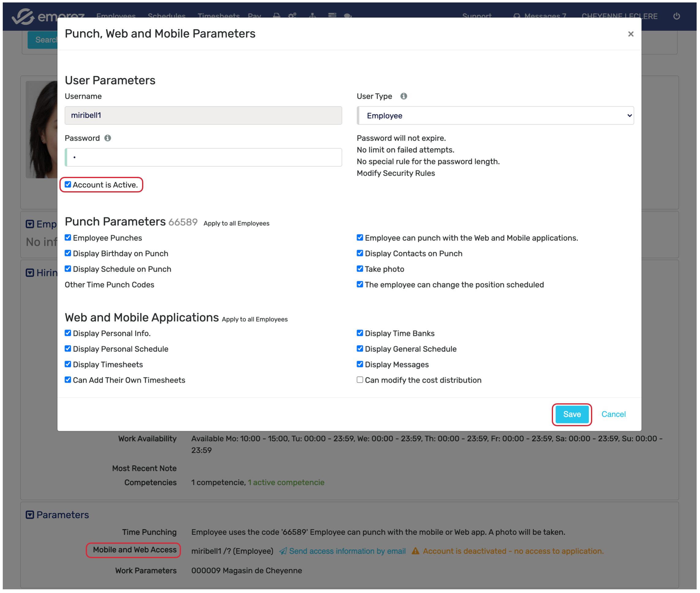Viewport: 700px width, 593px height.
Task: Open Modify Security Rules
Action: (x=396, y=173)
